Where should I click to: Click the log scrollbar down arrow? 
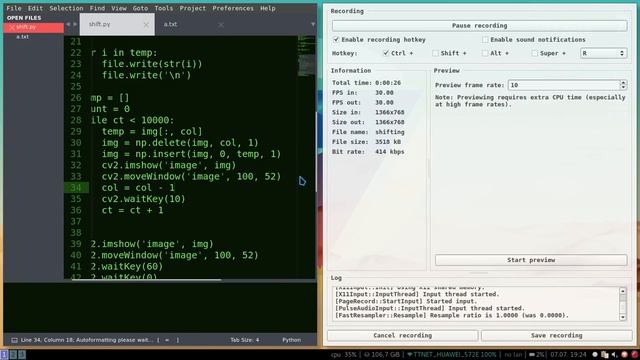[622, 317]
